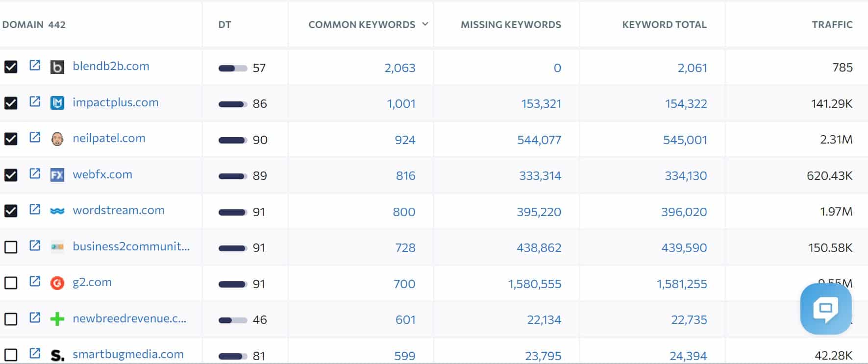Sort by Traffic column header

click(x=832, y=24)
